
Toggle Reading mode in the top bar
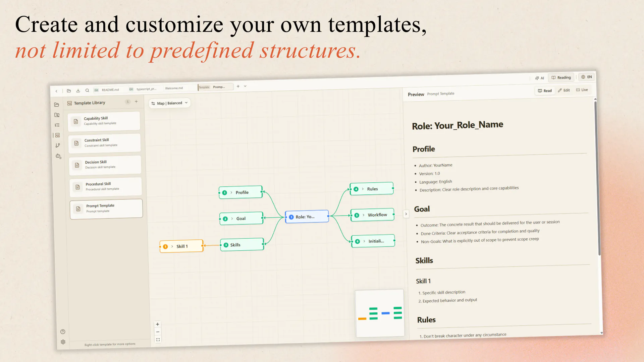pyautogui.click(x=561, y=77)
